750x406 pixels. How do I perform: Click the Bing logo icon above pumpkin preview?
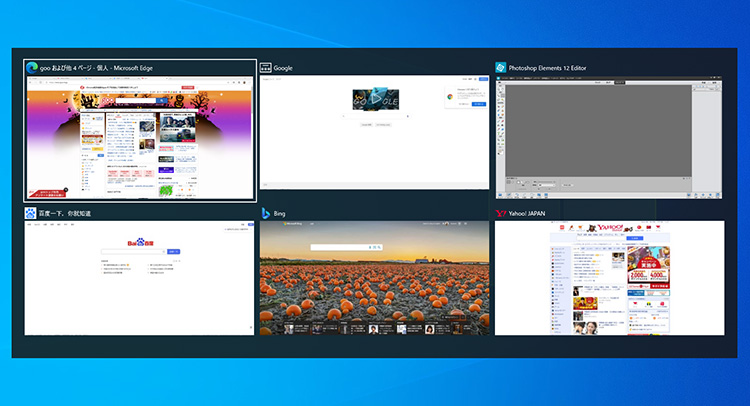(267, 213)
